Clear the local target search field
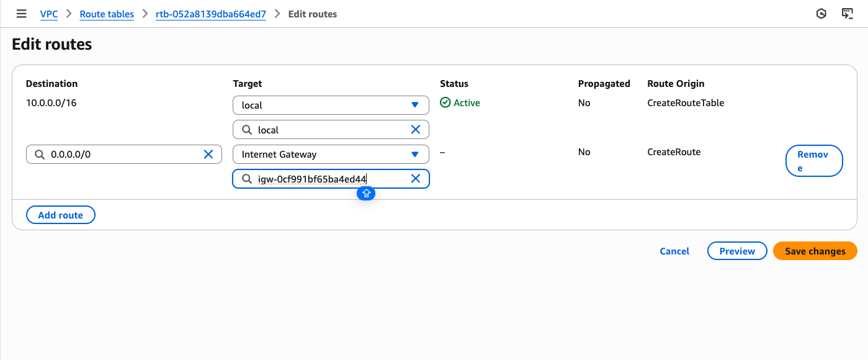 point(416,130)
